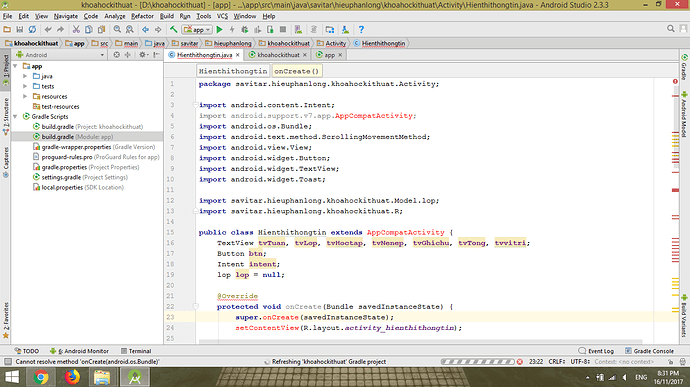Toggle the Favorites tool window tab
This screenshot has height=387, width=690.
click(5, 320)
